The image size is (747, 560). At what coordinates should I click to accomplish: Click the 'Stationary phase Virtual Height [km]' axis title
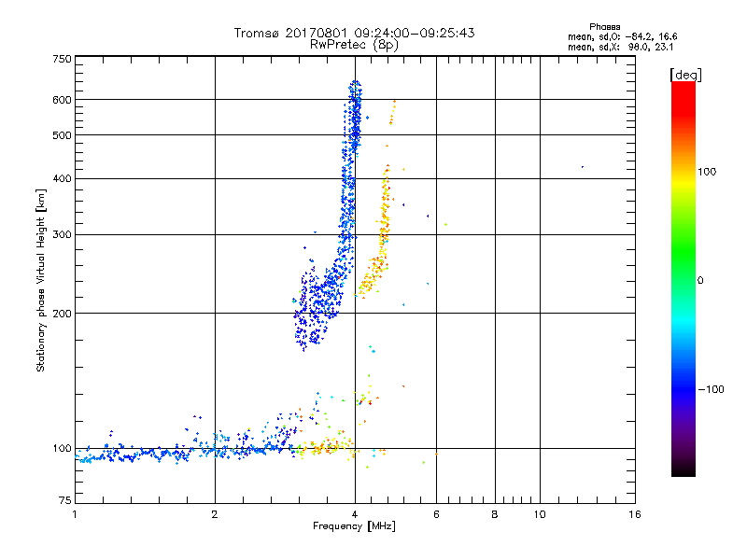(x=41, y=280)
